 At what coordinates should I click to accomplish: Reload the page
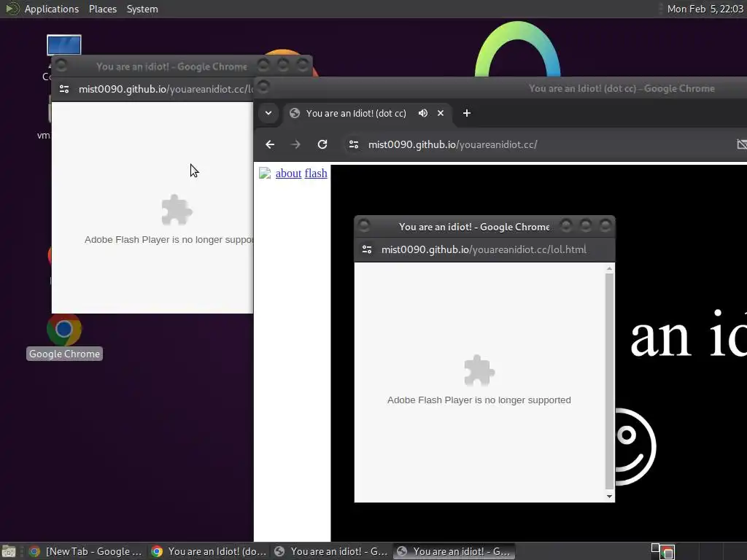tap(322, 144)
